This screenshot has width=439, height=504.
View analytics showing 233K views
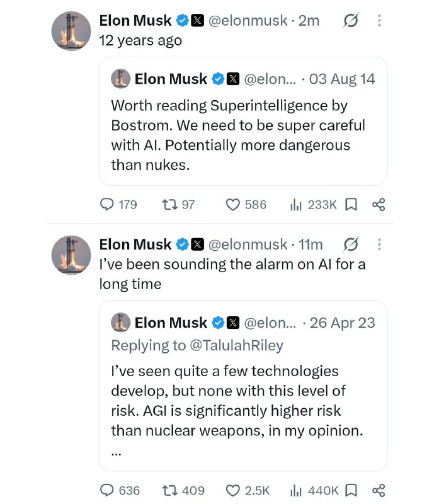point(313,205)
